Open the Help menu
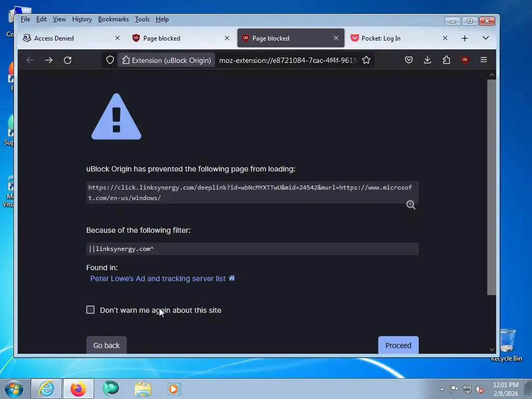Screen dimensions: 532x399 click(x=162, y=19)
